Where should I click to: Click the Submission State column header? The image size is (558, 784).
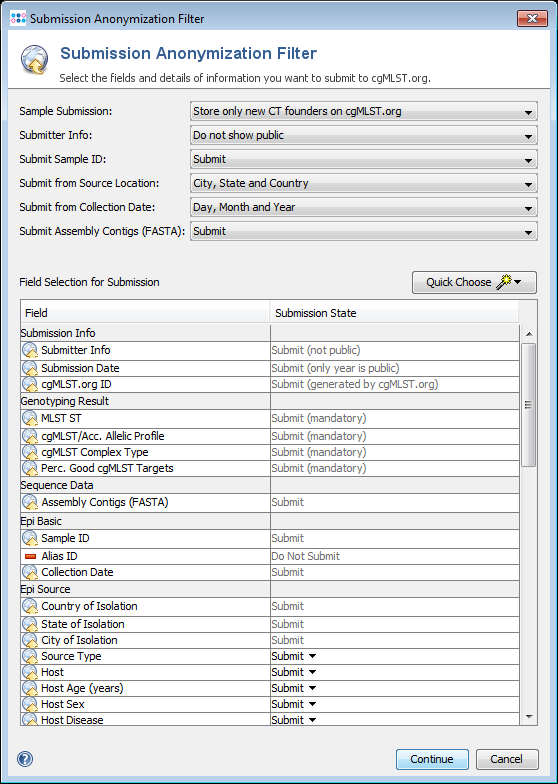click(x=394, y=313)
